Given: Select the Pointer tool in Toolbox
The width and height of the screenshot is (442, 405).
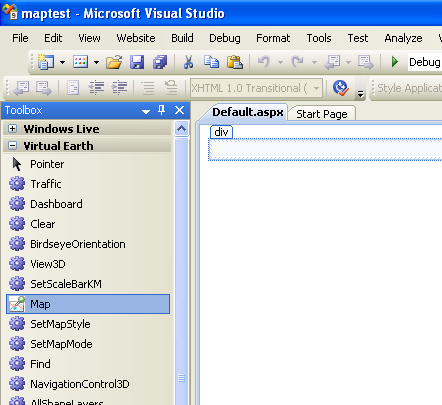Looking at the screenshot, I should (x=88, y=164).
